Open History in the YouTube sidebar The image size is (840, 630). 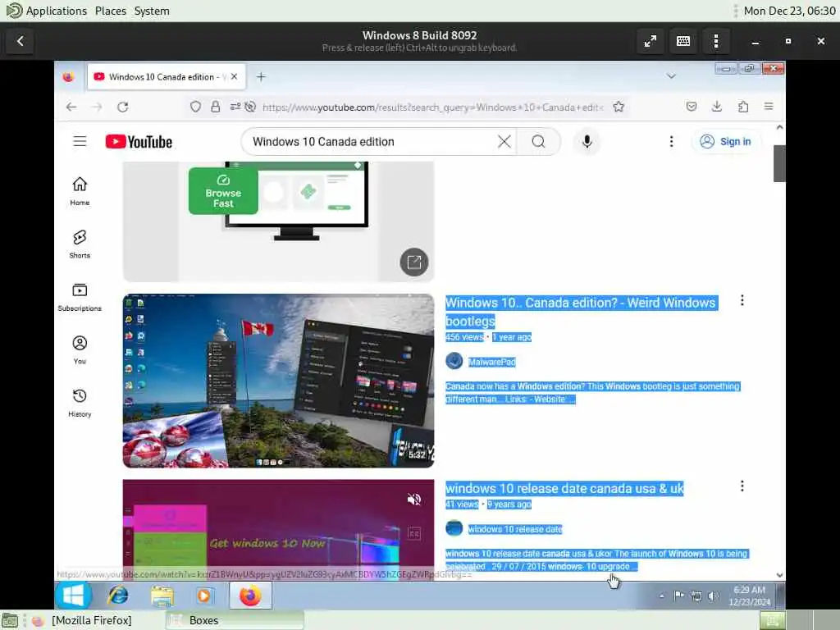tap(80, 403)
